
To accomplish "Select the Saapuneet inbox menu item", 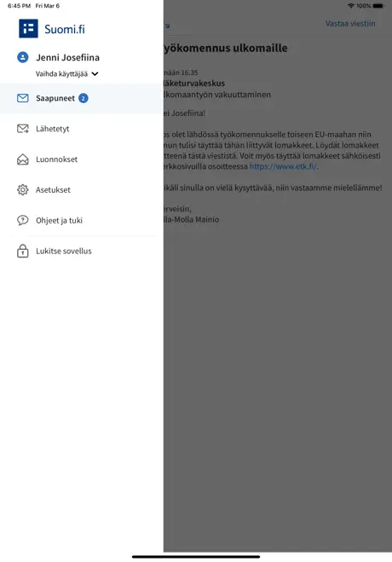I will [82, 98].
